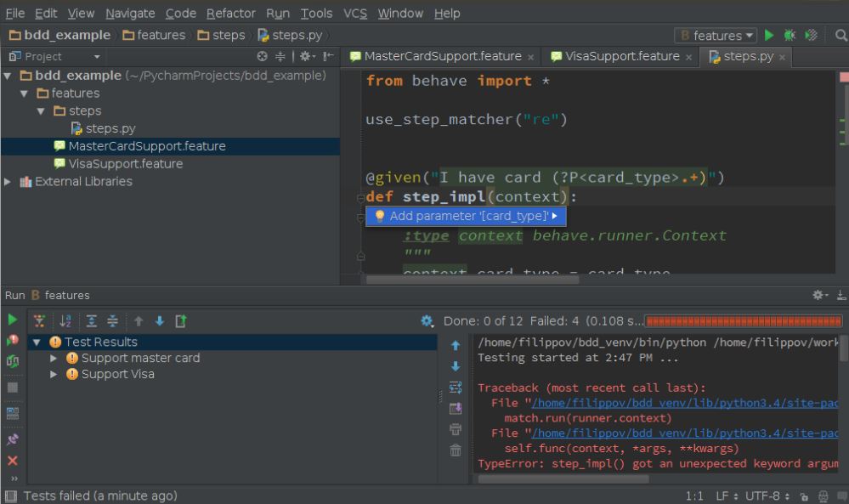Open the Refactor menu
Viewport: 849px width, 504px height.
click(230, 14)
